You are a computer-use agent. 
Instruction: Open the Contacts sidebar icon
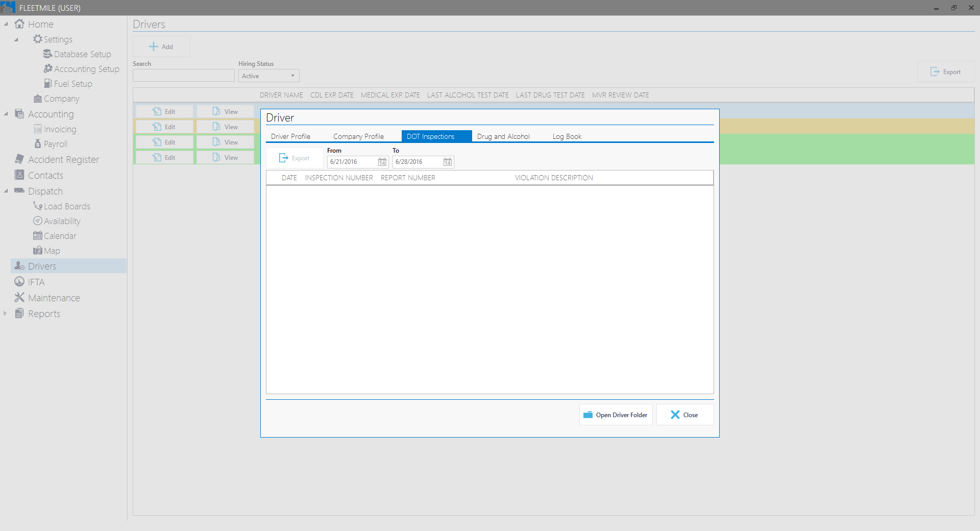click(19, 175)
